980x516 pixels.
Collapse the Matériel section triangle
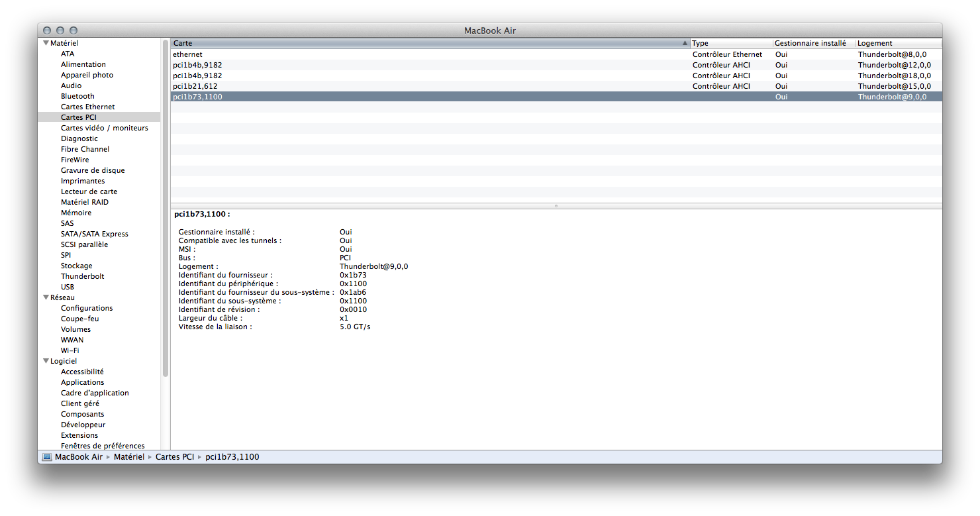coord(46,43)
